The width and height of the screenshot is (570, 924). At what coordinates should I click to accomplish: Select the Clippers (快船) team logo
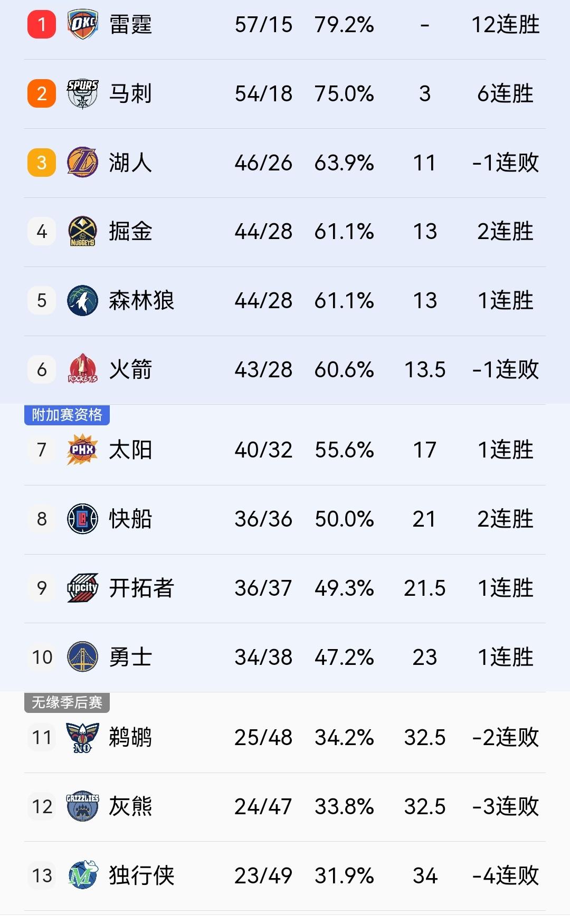[83, 519]
